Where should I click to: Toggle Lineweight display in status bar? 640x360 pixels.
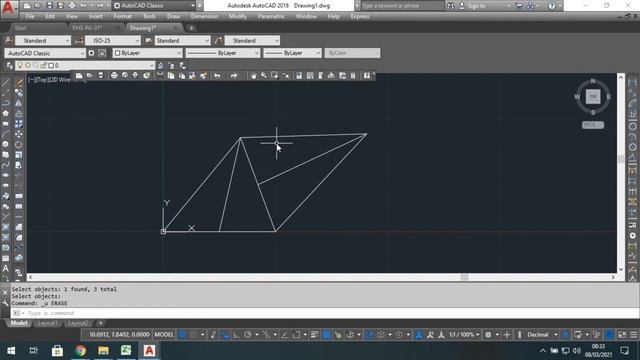click(314, 335)
